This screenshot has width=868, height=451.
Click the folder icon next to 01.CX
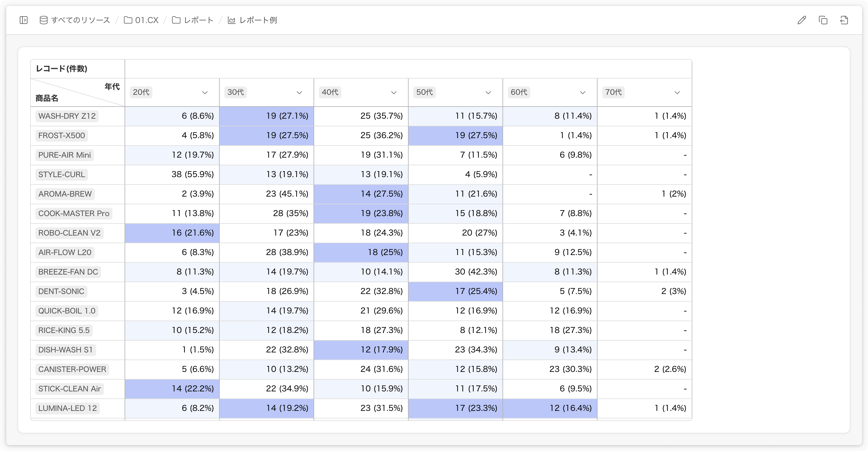128,20
